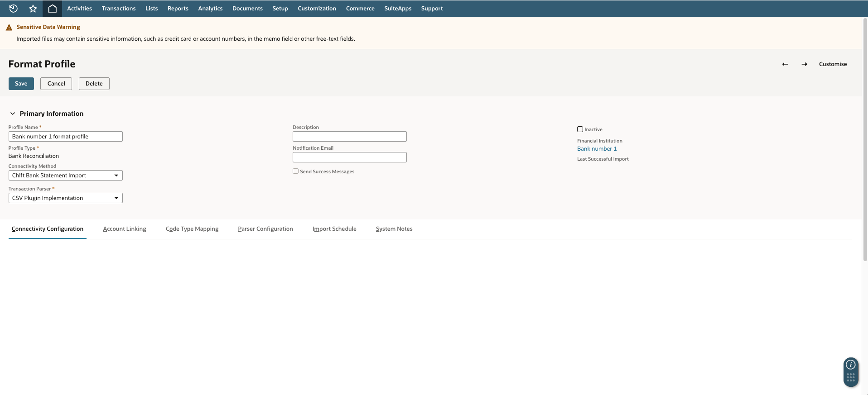Open the Connectivity Method dropdown
This screenshot has width=868, height=395.
click(x=66, y=176)
